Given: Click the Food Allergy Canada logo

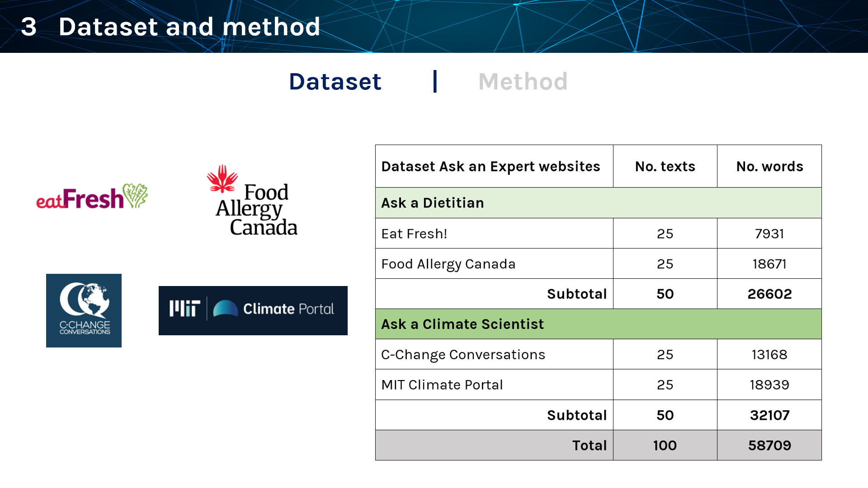Looking at the screenshot, I should (x=252, y=201).
